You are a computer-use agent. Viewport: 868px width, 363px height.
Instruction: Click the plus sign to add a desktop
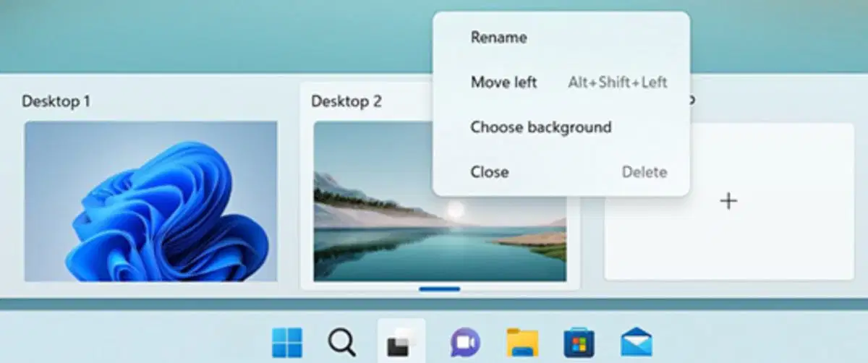click(729, 201)
